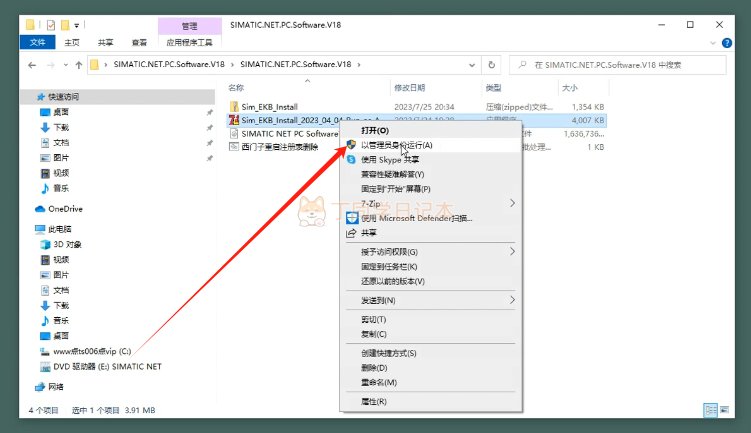This screenshot has width=751, height=433.
Task: Switch to the 共享 ribbon tab
Action: [105, 43]
